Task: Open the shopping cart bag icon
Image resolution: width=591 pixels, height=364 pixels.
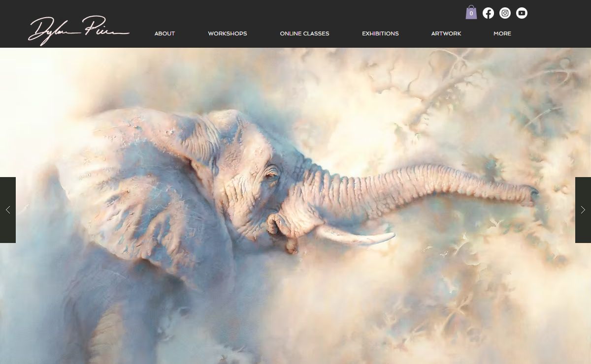Action: coord(471,12)
